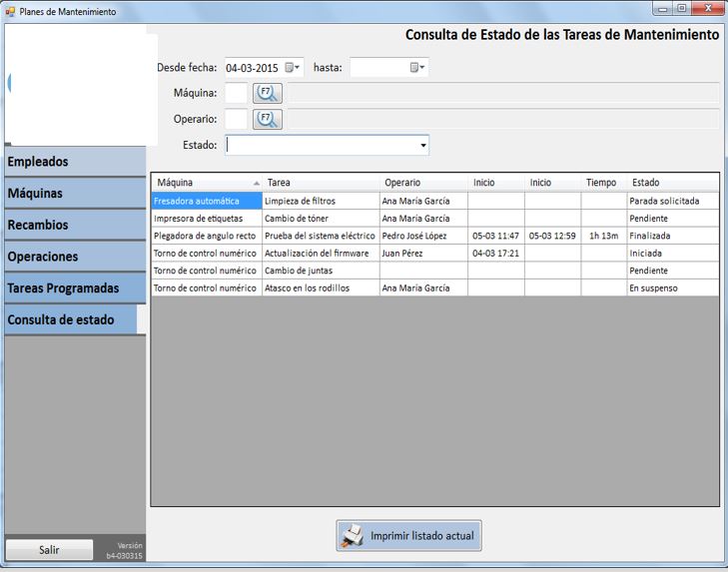Open the Máquina F7 search lookup

[267, 93]
